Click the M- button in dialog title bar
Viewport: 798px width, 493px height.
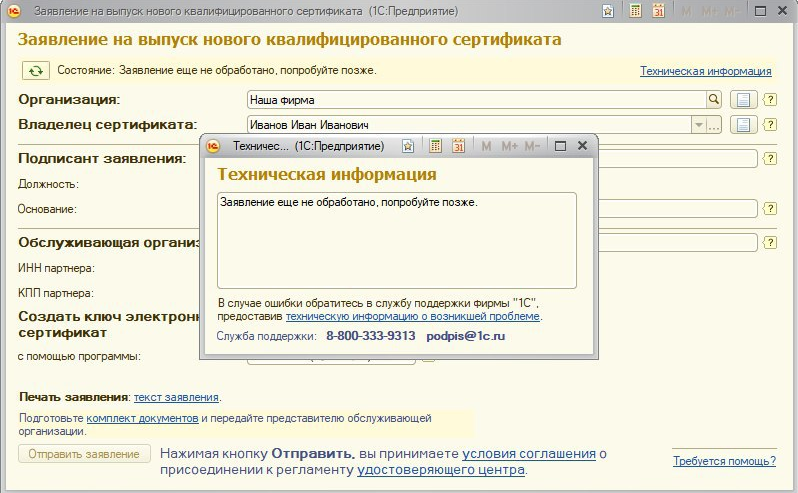[532, 146]
